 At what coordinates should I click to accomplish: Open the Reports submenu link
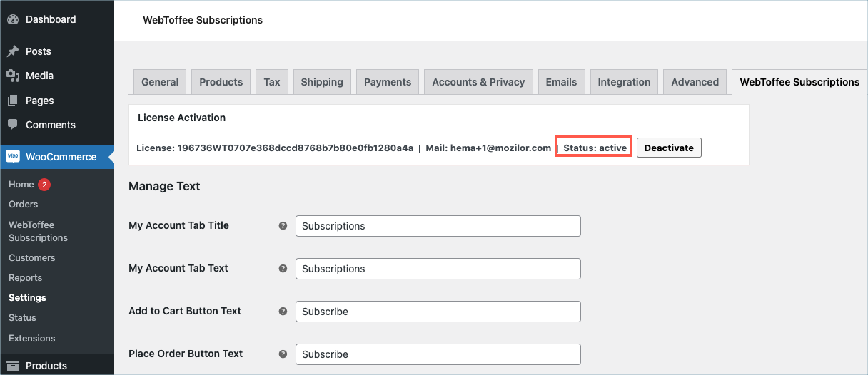pos(26,278)
